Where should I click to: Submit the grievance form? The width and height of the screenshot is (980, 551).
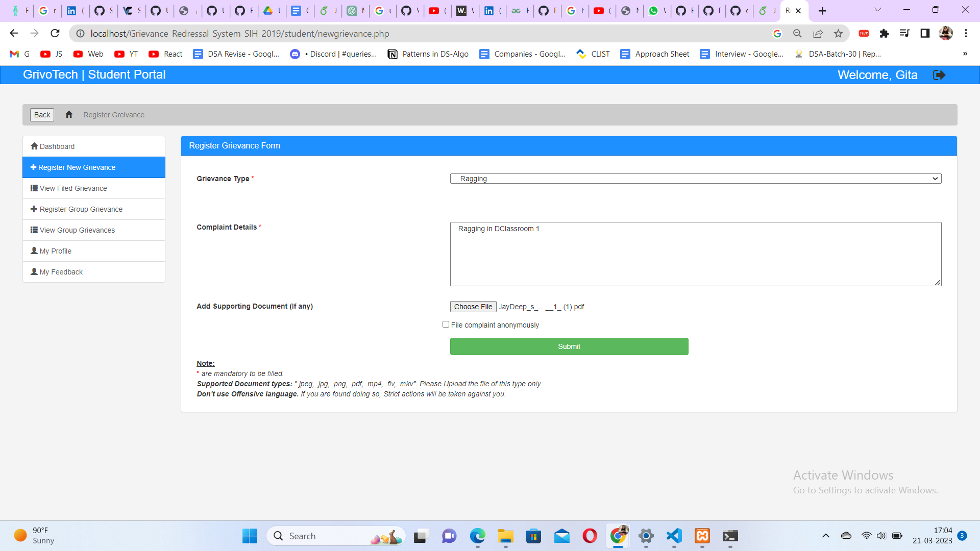(x=569, y=346)
